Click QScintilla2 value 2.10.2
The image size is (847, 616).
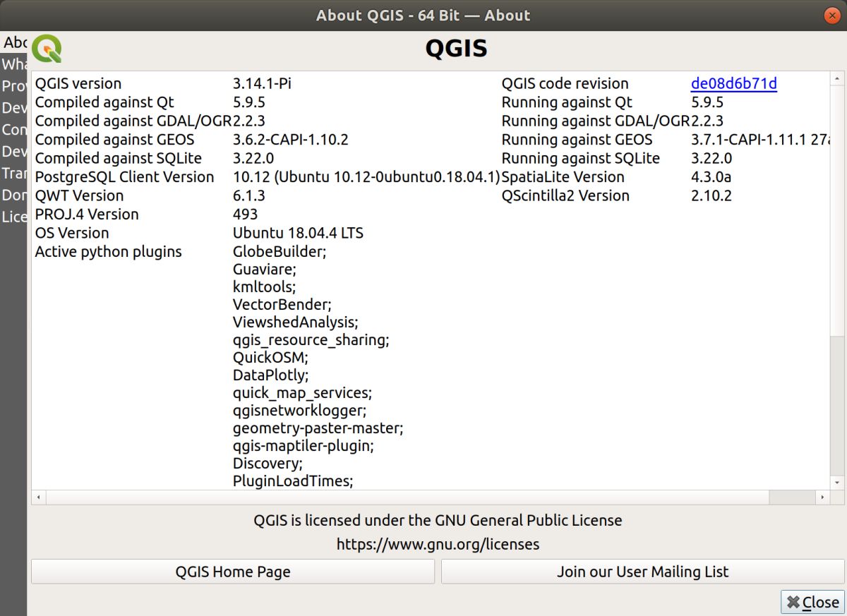tap(711, 195)
